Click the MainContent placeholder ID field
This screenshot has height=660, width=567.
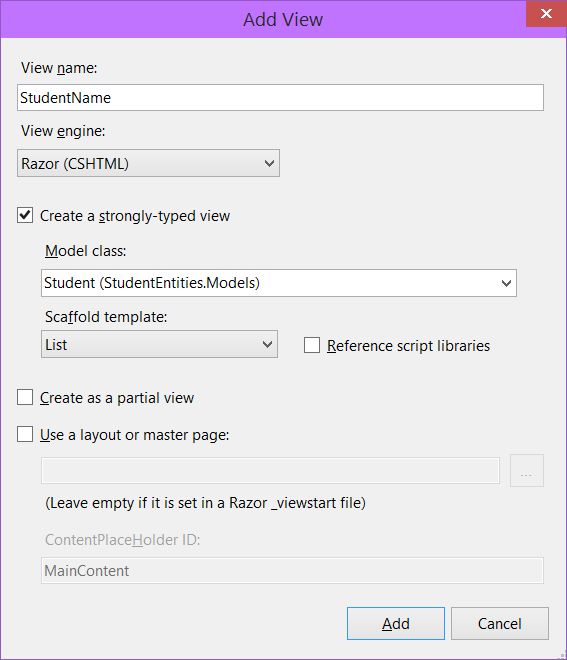pos(292,570)
